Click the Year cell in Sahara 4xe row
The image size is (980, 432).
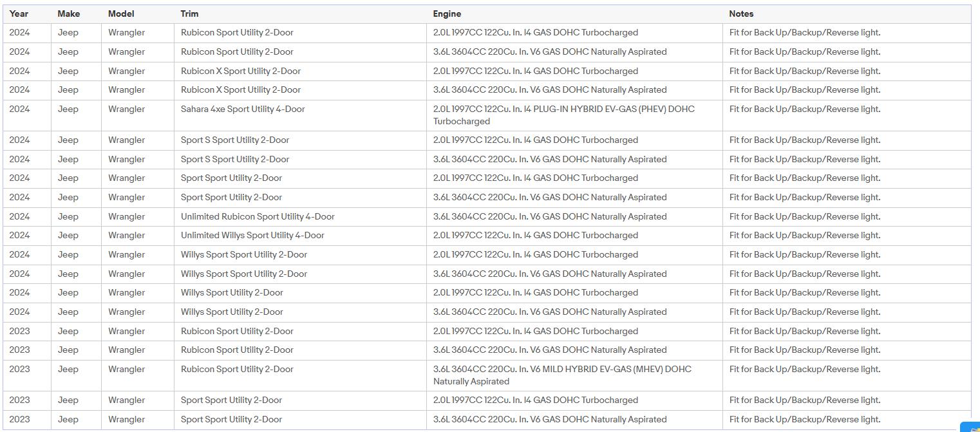pyautogui.click(x=19, y=109)
